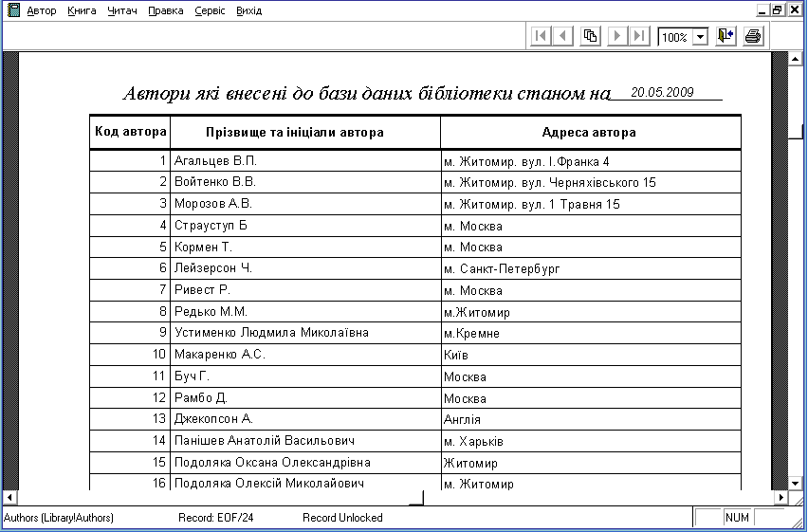This screenshot has width=808, height=532.
Task: Click the Authors (Library!Authors) status text
Action: click(x=59, y=518)
